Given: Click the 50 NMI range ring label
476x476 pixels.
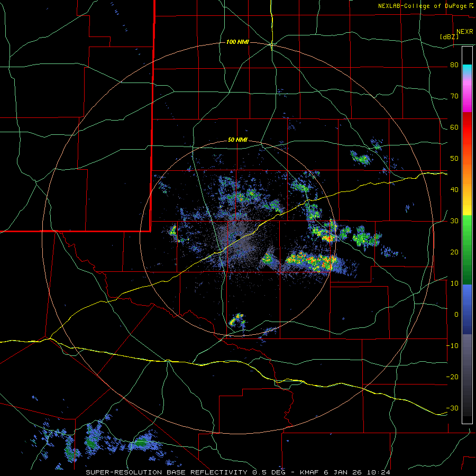Looking at the screenshot, I should click(237, 140).
